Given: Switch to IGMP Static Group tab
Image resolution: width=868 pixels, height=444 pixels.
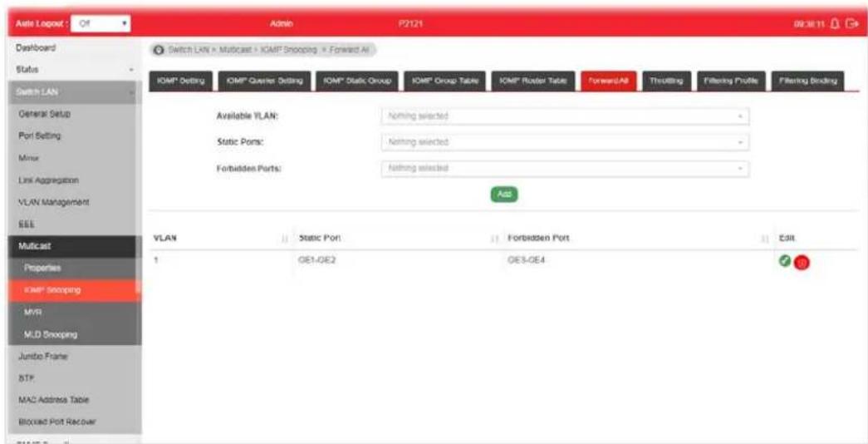Looking at the screenshot, I should click(x=356, y=81).
